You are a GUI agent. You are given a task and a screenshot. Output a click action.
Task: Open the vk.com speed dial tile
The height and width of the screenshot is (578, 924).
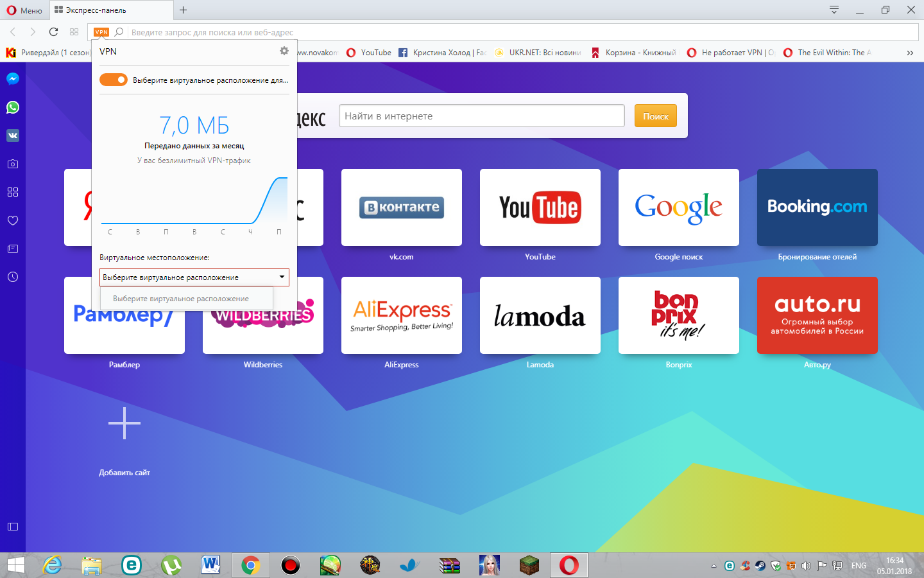click(x=402, y=207)
